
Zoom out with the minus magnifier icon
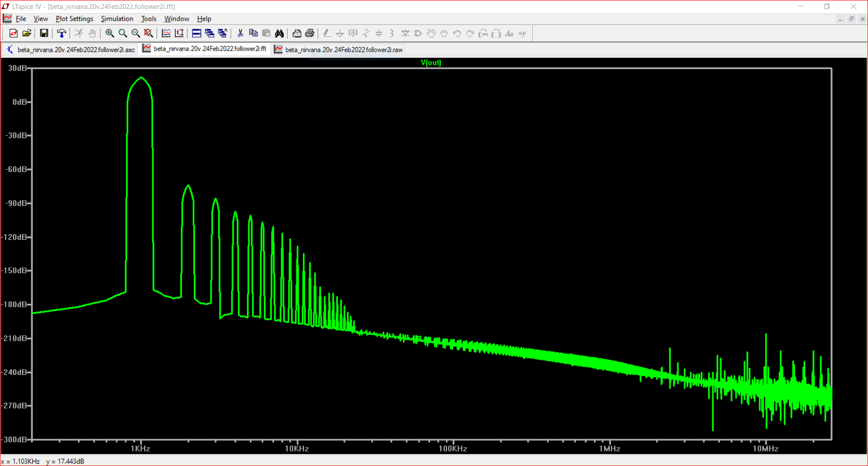(x=136, y=33)
